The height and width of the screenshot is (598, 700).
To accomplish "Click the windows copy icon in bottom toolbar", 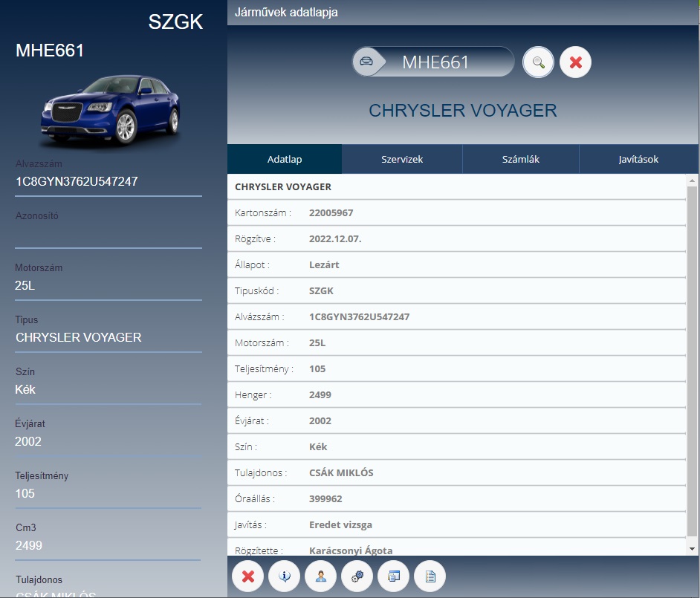I will [393, 576].
